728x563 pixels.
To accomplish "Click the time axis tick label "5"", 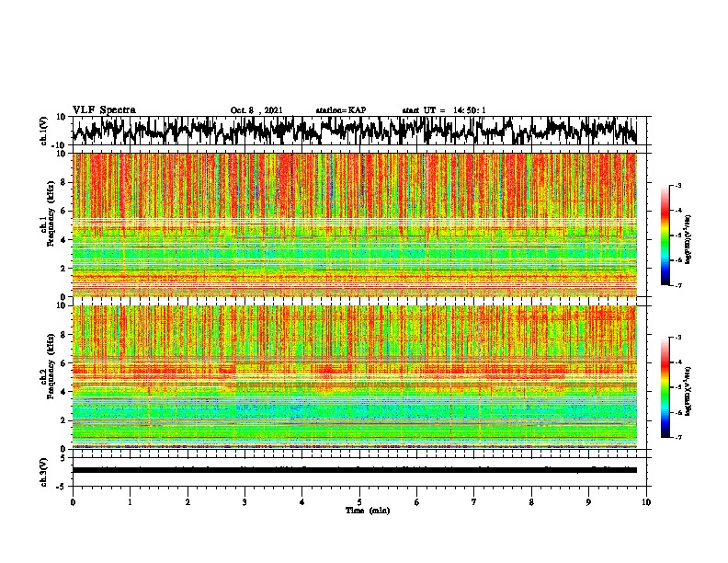I will point(359,502).
